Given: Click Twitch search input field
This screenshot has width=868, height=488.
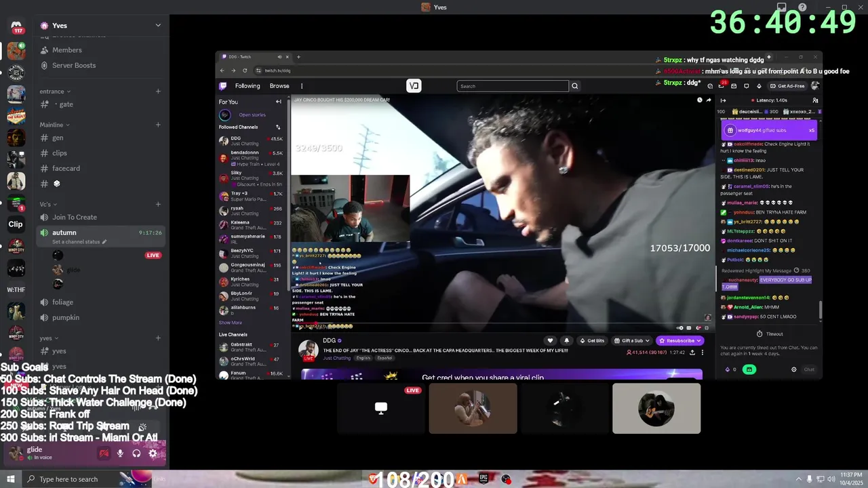Looking at the screenshot, I should pyautogui.click(x=513, y=86).
